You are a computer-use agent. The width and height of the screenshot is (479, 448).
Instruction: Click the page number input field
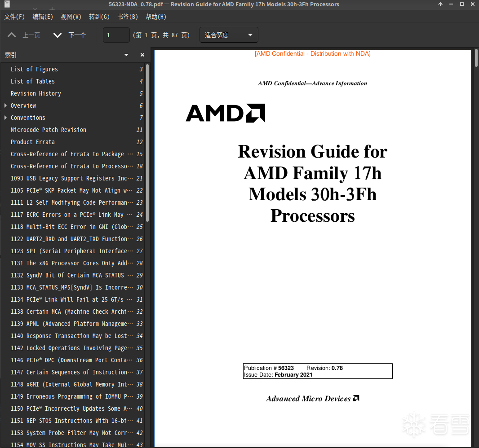(116, 35)
